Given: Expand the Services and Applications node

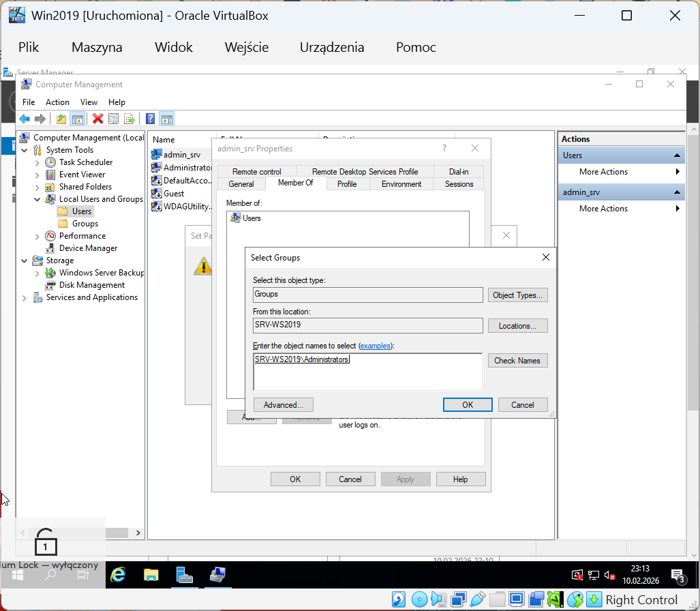Looking at the screenshot, I should pos(25,297).
